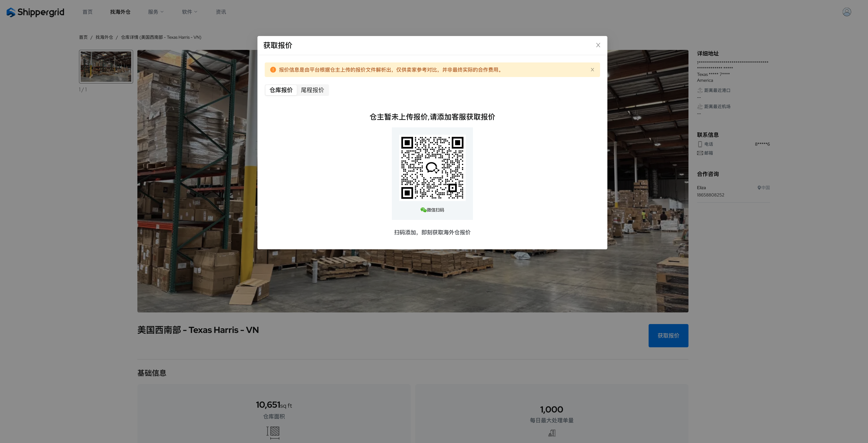Click the green WeChat scan icon
This screenshot has height=443, width=868.
423,210
